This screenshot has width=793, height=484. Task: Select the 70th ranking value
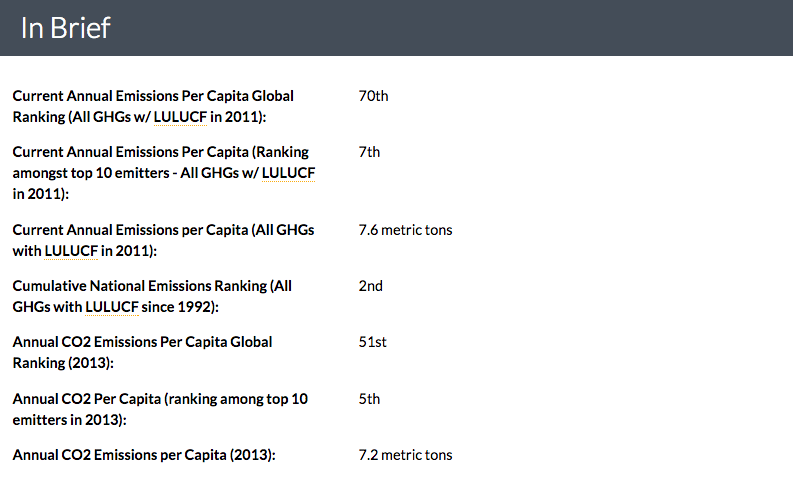[x=373, y=96]
